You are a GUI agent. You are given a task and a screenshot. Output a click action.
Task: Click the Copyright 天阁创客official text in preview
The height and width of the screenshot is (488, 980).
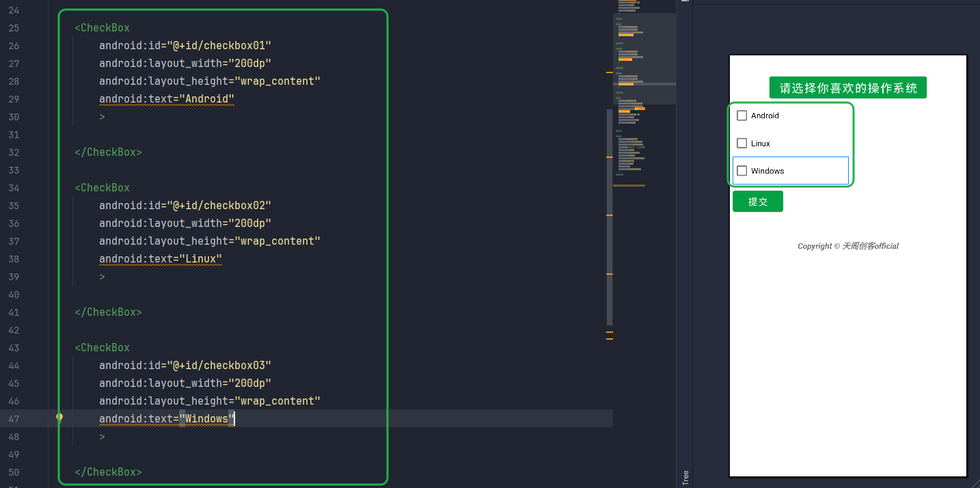click(848, 246)
